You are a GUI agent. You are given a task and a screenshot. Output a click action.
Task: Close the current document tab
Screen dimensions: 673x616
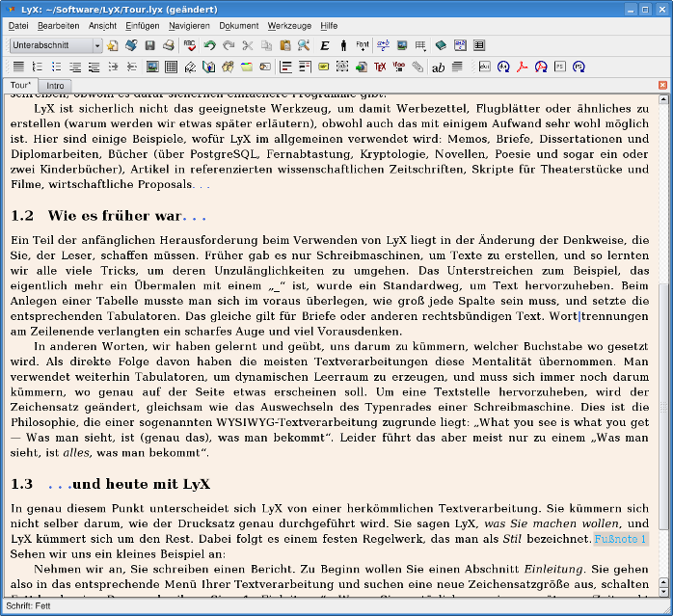point(662,85)
